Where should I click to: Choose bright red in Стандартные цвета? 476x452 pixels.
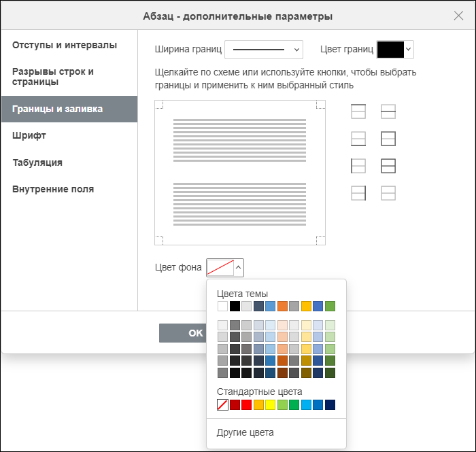coord(246,404)
